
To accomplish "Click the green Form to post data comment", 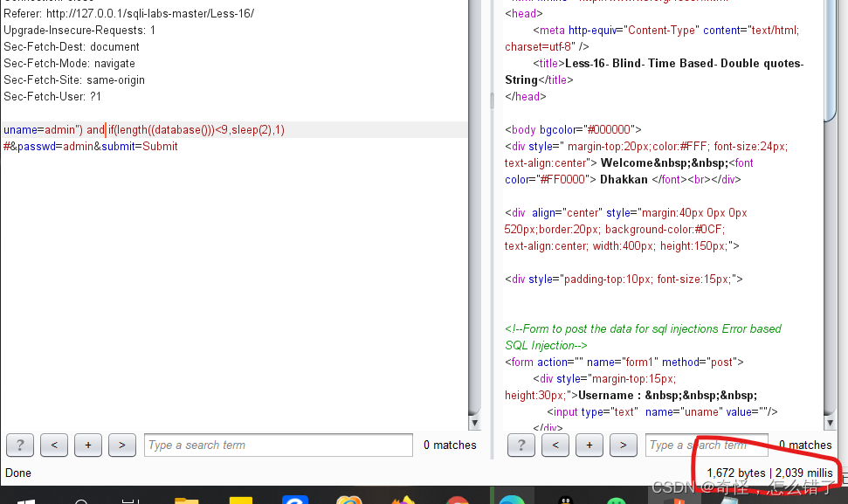I will point(643,337).
